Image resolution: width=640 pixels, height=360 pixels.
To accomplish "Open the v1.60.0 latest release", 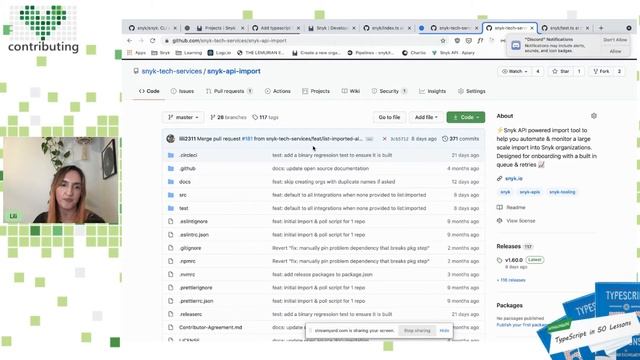I will coord(513,260).
